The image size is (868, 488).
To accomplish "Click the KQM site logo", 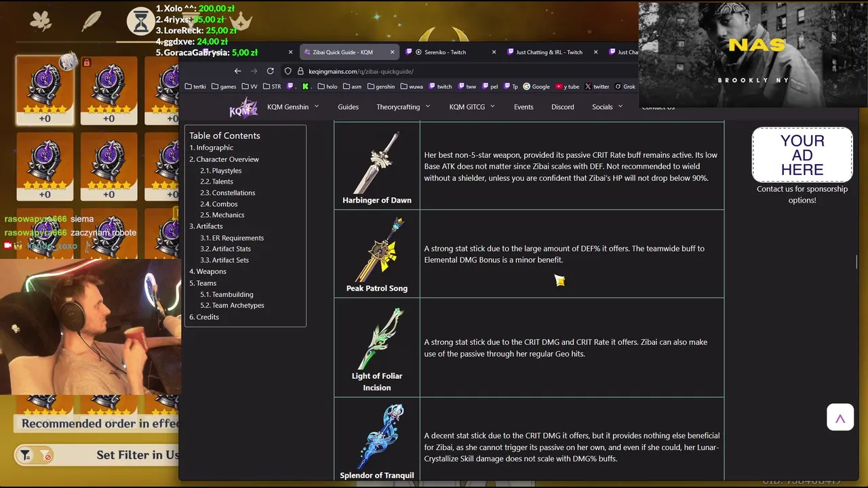I will point(243,108).
